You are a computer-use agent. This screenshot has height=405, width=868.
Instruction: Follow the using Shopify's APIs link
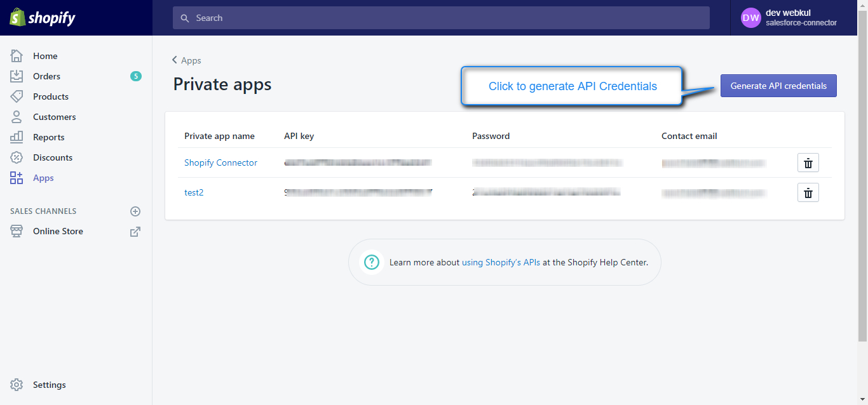click(x=501, y=262)
